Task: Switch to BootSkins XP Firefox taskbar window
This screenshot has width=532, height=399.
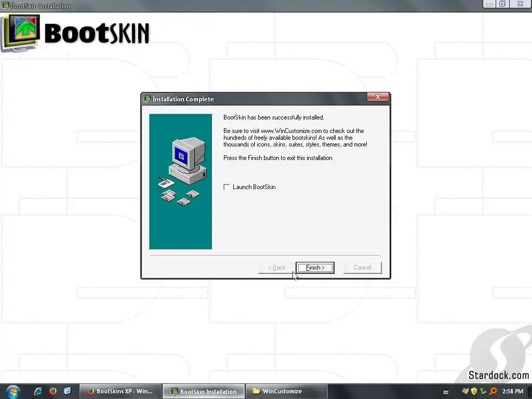Action: (x=120, y=391)
